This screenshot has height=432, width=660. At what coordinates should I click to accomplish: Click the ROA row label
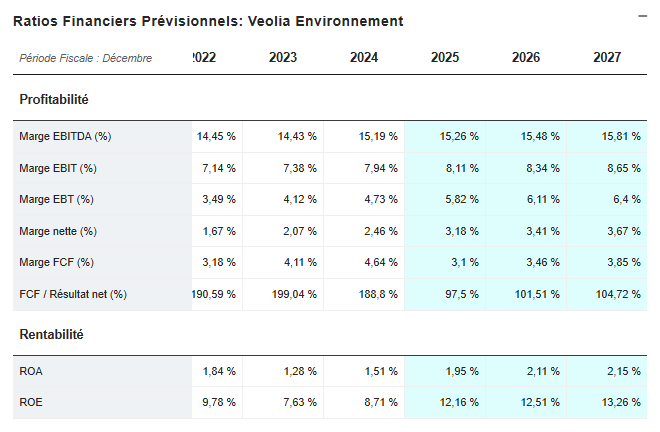coord(31,372)
